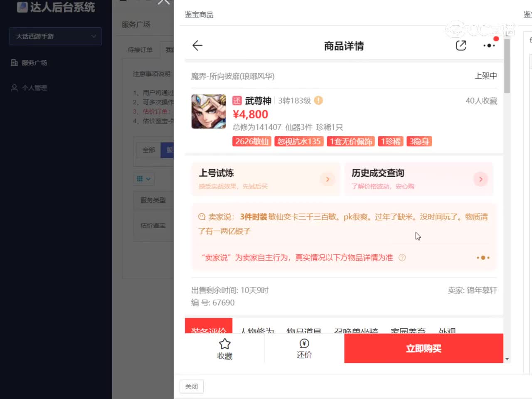
Task: Go back using the left arrow icon
Action: pos(197,45)
